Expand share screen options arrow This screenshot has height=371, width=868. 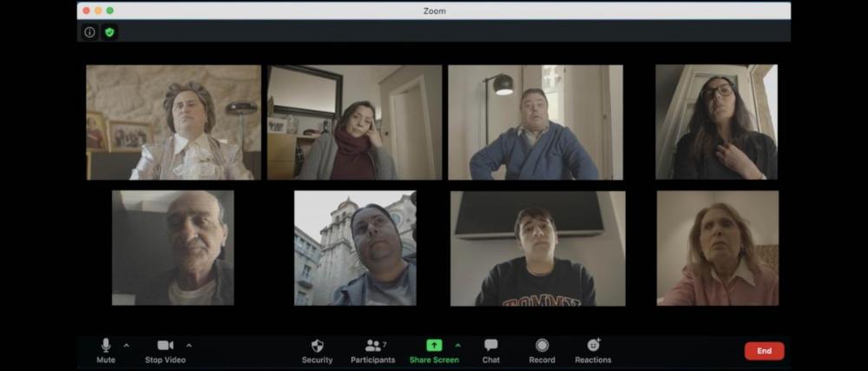pos(457,346)
